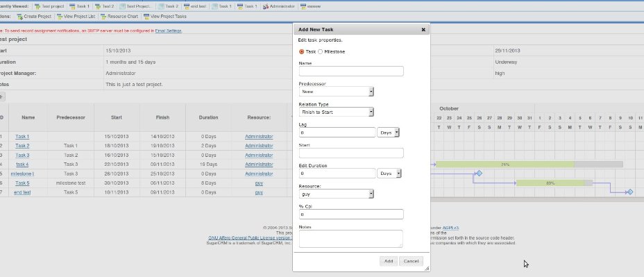This screenshot has width=644, height=277.
Task: Click the 'Underway' status value
Action: click(506, 62)
